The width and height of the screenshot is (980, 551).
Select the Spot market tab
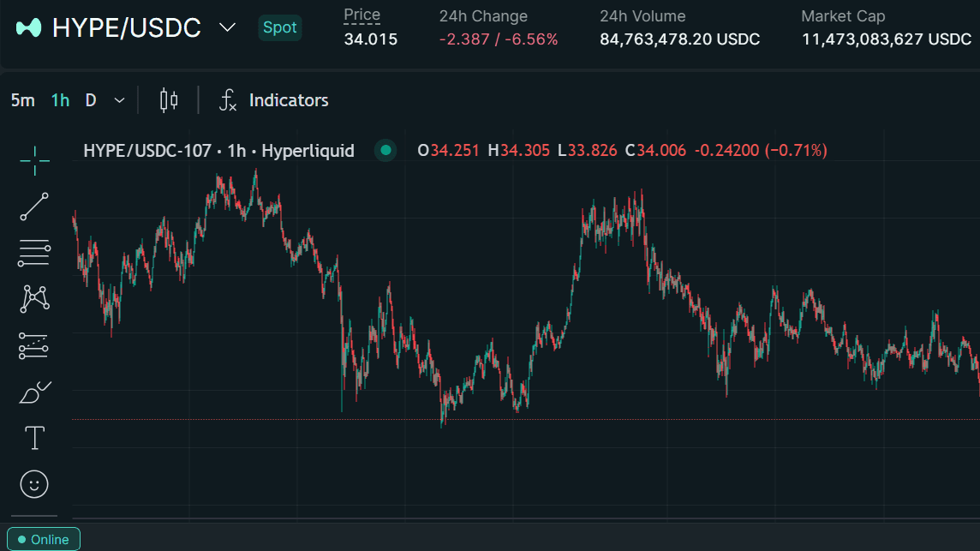tap(279, 27)
